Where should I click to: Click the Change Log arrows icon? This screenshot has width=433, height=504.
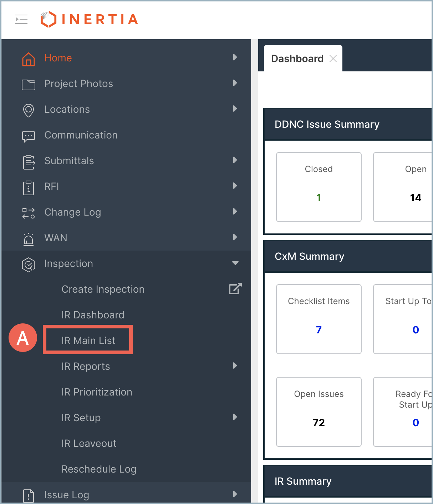[29, 213]
